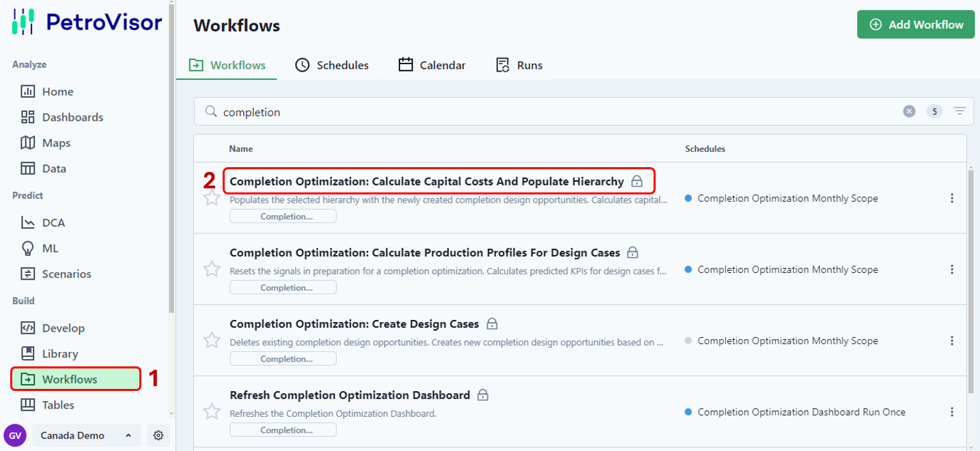Switch to the Calendar tab
Viewport: 980px width, 451px height.
point(432,66)
